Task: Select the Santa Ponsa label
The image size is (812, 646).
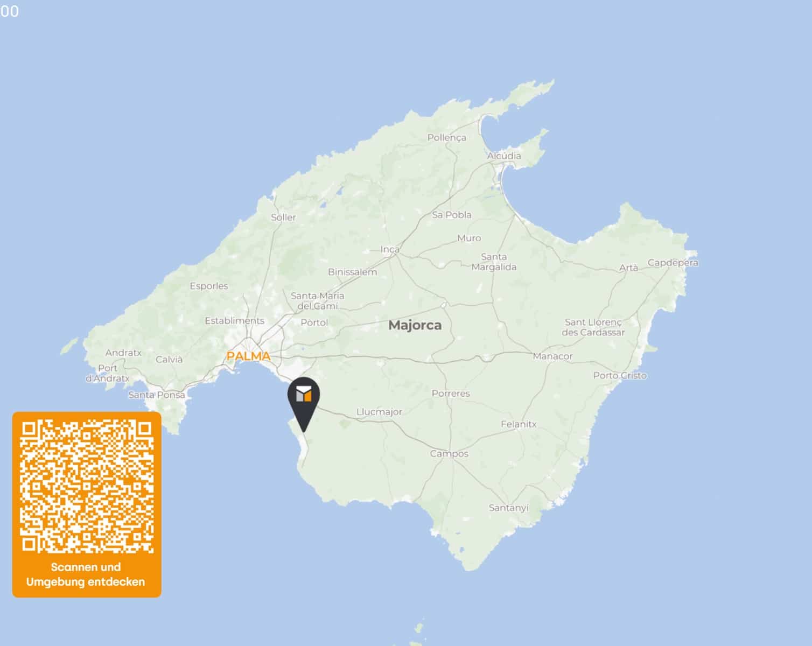Action: 157,395
